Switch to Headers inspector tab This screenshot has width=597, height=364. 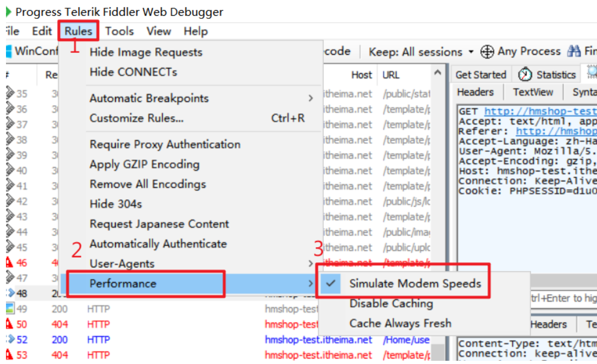coord(475,92)
